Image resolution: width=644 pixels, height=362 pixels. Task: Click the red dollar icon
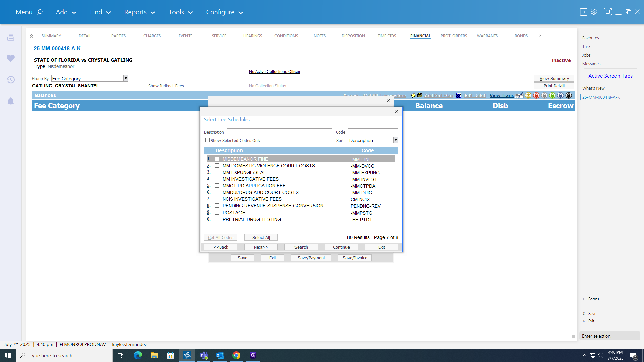pyautogui.click(x=536, y=96)
